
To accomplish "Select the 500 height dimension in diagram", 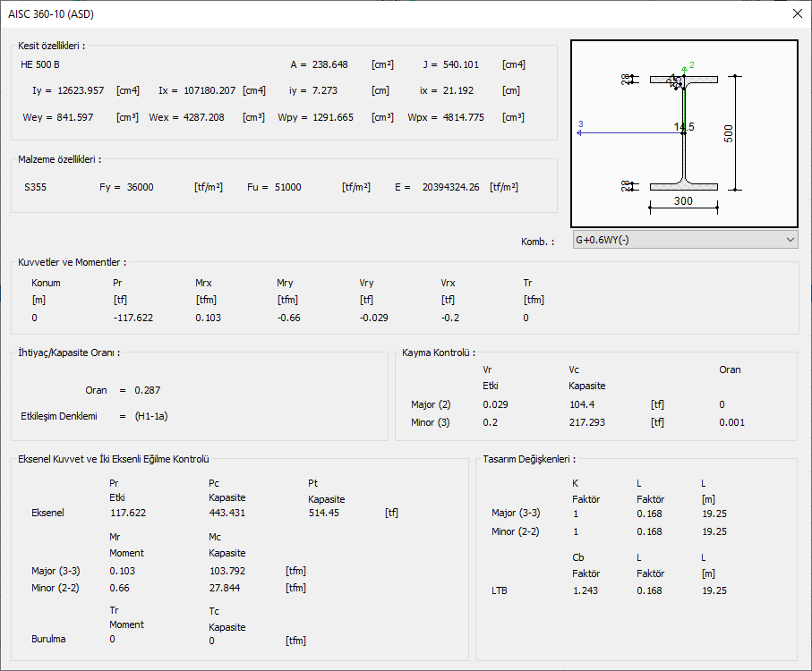I will point(729,133).
